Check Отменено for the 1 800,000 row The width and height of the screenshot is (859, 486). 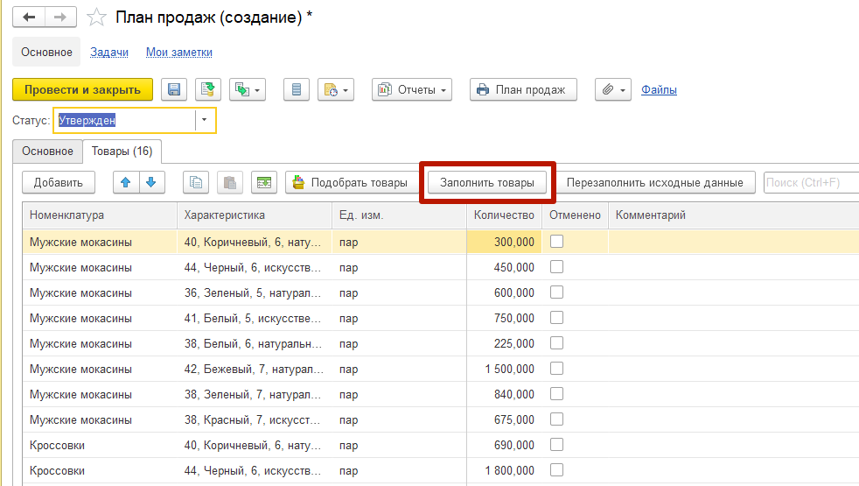tap(557, 470)
